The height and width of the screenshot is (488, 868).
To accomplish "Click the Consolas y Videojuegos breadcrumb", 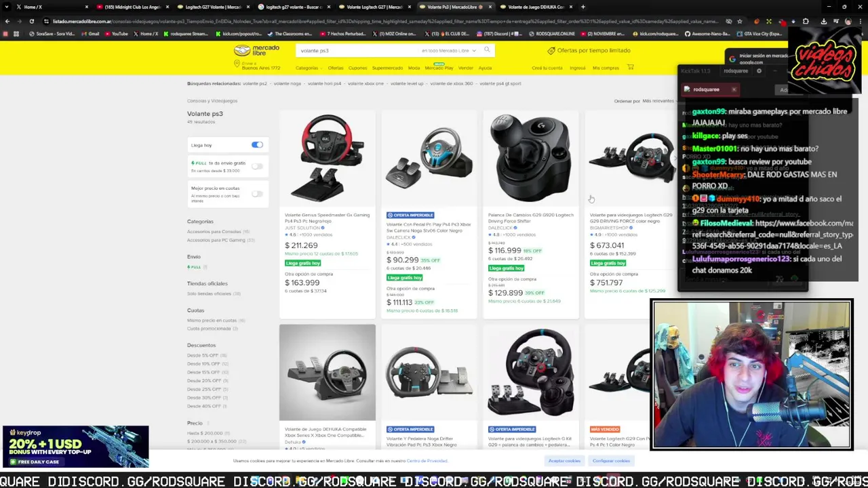I will point(212,101).
